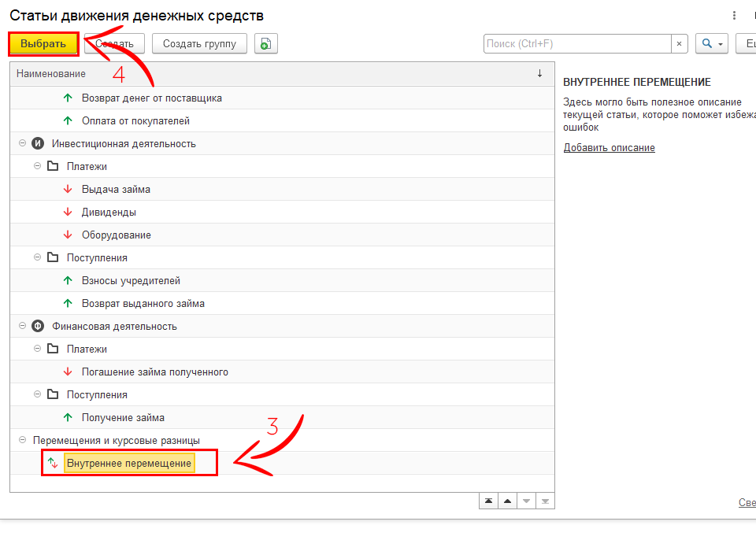
Task: Collapse Платежи folder under Инвестиционная деятельность
Action: [x=37, y=167]
